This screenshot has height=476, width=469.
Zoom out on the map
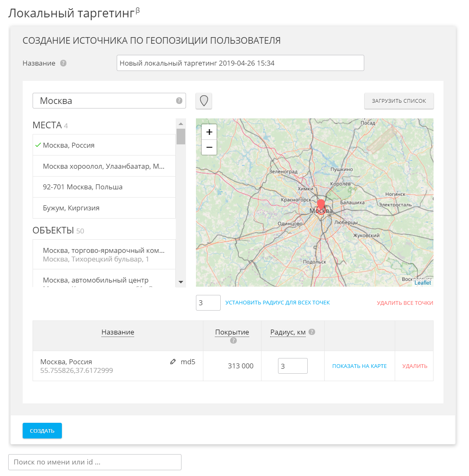(209, 147)
